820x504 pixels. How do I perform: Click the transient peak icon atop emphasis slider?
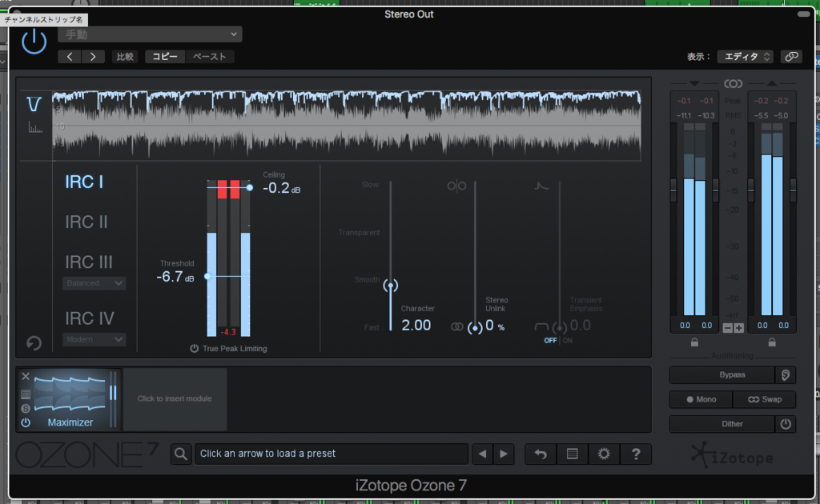pos(541,186)
